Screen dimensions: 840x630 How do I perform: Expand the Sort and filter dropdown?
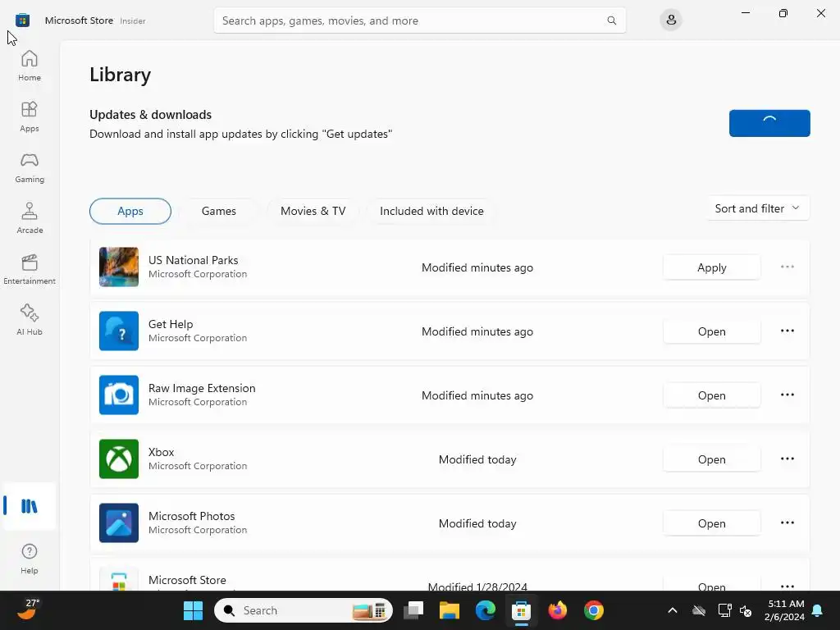point(757,208)
